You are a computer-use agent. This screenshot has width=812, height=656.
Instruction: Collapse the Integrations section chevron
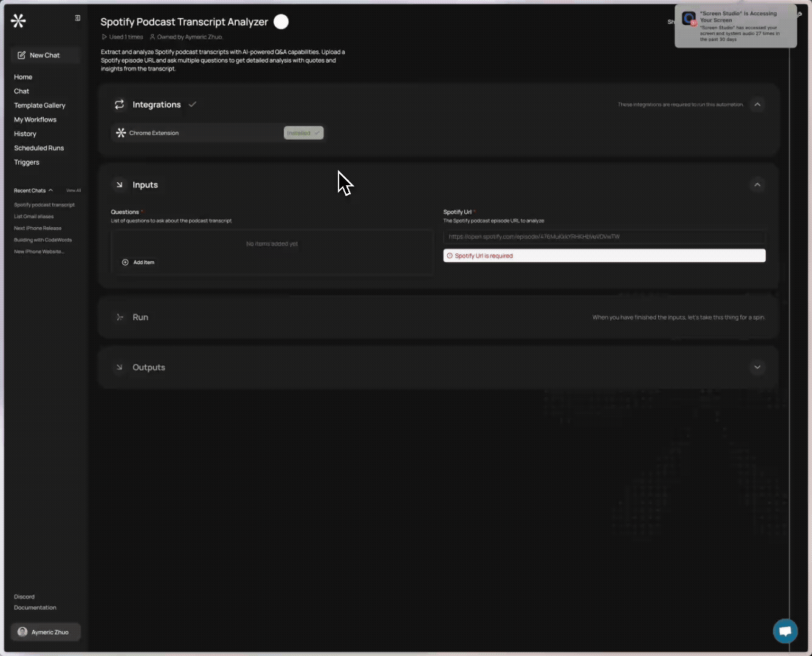click(757, 104)
